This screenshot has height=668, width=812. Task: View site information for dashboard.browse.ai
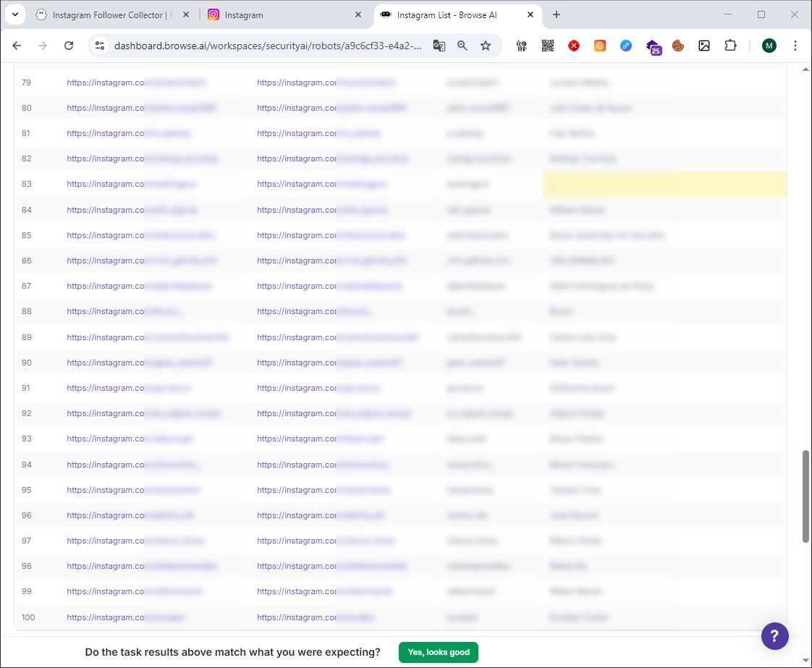[x=100, y=46]
